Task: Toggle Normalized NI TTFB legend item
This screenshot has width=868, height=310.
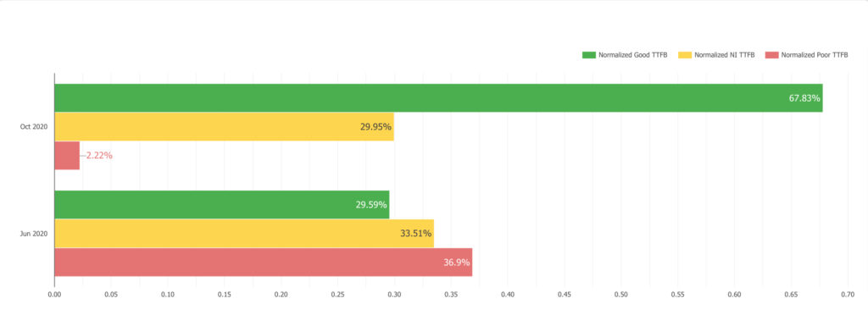Action: pyautogui.click(x=716, y=55)
